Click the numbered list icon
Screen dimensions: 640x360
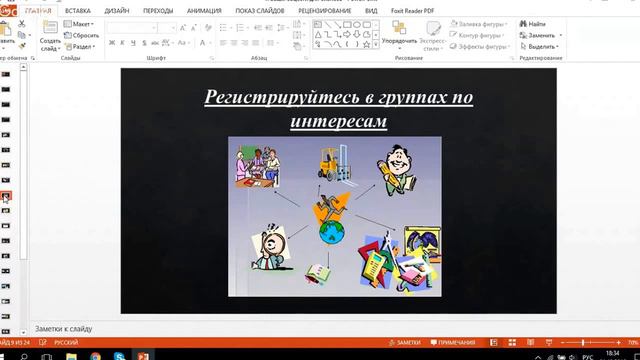coord(241,28)
